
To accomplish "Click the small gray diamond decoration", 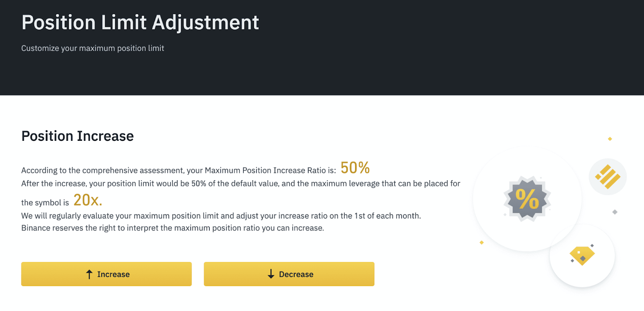I will 615,212.
